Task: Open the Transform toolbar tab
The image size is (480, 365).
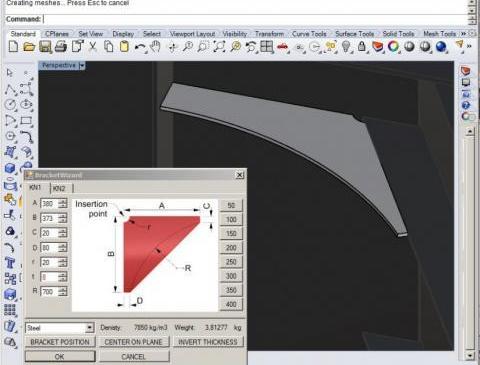Action: coord(269,34)
